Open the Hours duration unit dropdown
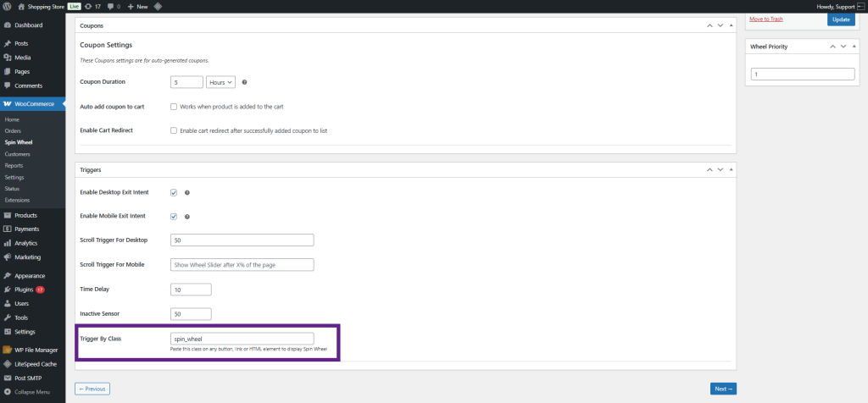 (220, 82)
